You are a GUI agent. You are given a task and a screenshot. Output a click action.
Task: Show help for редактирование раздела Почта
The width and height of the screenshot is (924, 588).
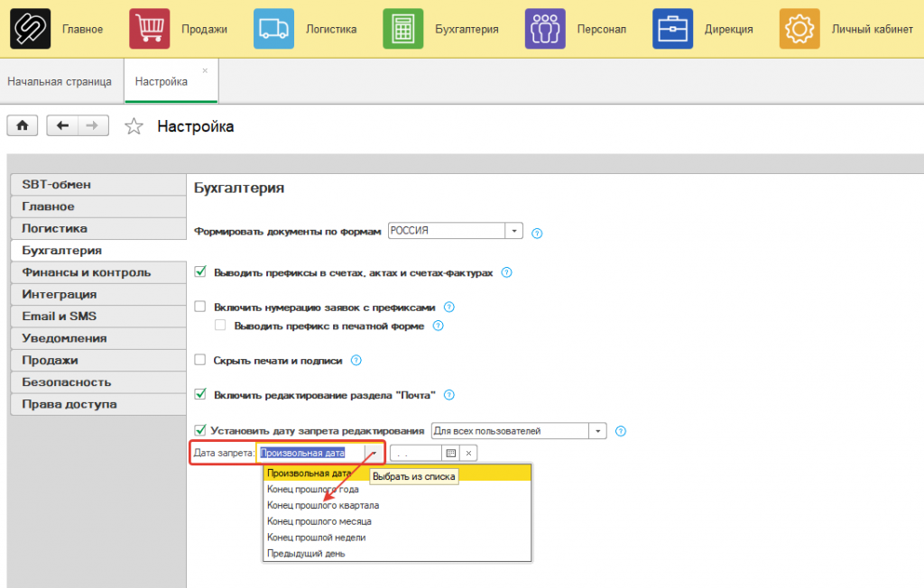[449, 395]
